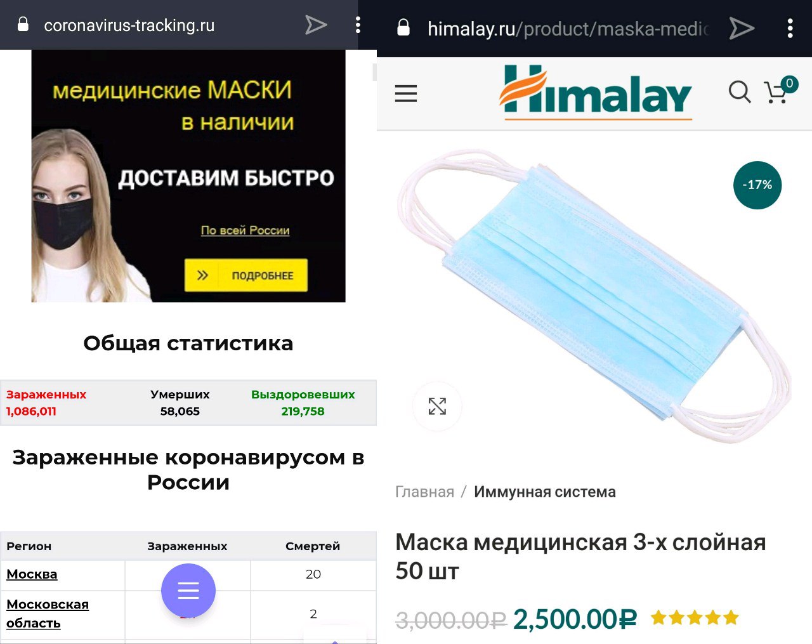Image resolution: width=812 pixels, height=644 pixels.
Task: Open the right browser three-dot menu
Action: coord(790,28)
